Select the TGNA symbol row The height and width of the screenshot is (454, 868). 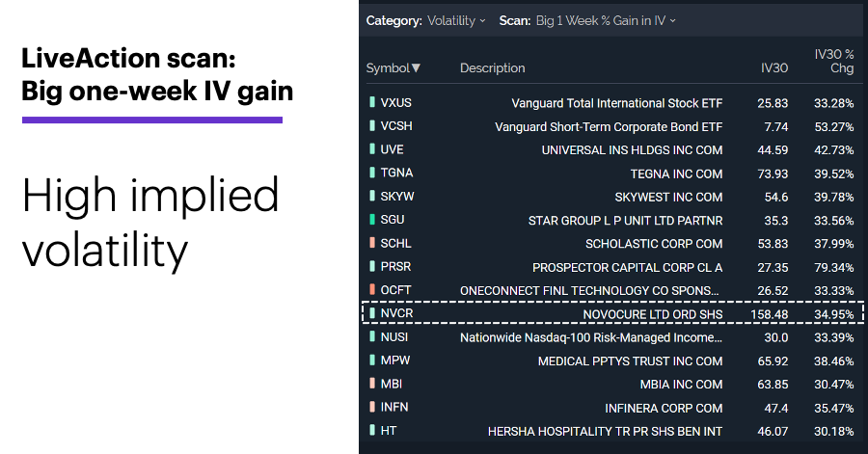pos(611,174)
